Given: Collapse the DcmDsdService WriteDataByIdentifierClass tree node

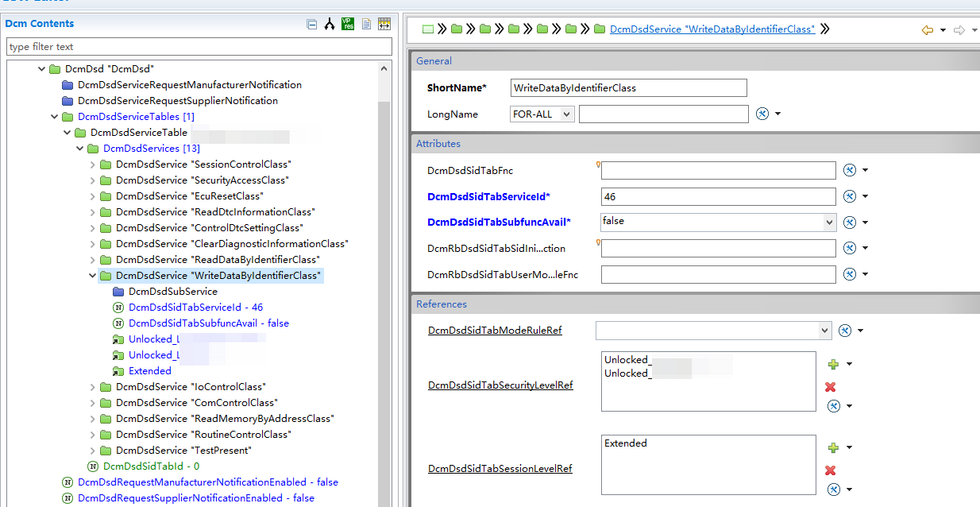Looking at the screenshot, I should tap(94, 275).
